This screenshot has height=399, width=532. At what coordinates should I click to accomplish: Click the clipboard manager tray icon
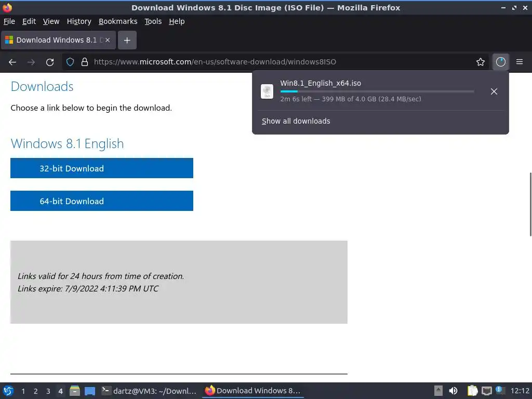472,391
